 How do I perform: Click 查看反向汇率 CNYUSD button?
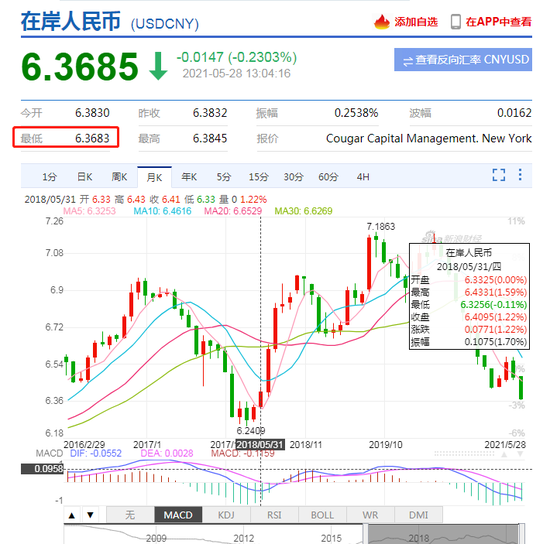coord(463,60)
